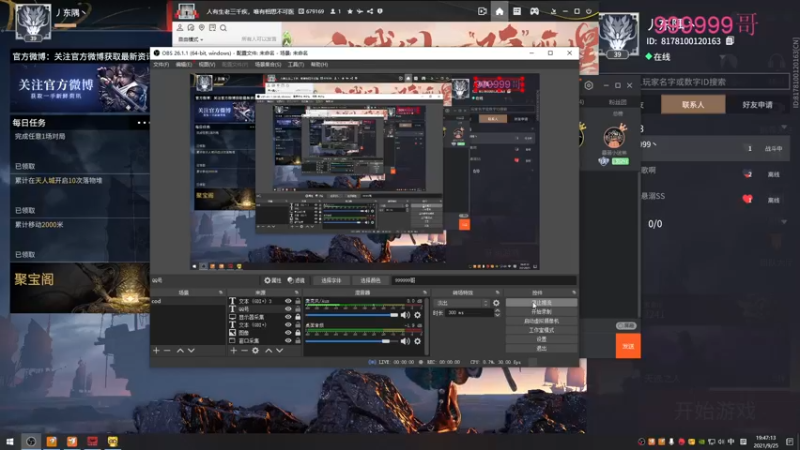Image resolution: width=800 pixels, height=450 pixels.
Task: Click the stop streaming button in OBS controls
Action: coord(541,303)
